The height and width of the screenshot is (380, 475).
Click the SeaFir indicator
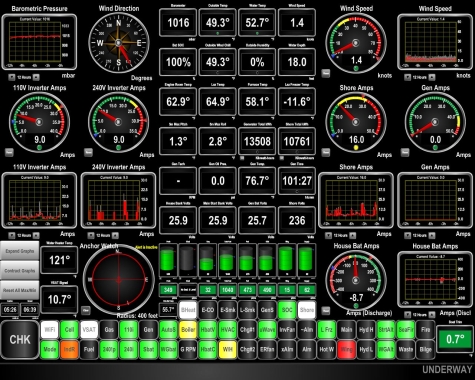406,330
